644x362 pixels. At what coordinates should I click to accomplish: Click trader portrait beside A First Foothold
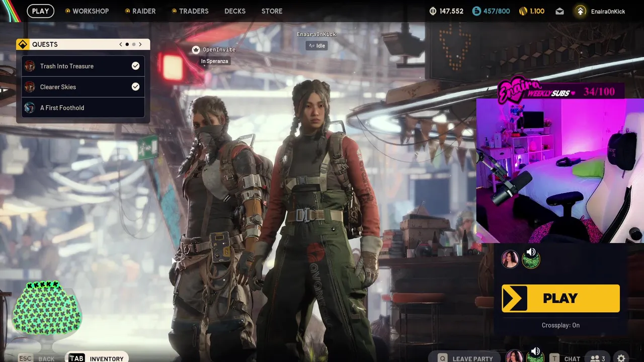[x=30, y=108]
